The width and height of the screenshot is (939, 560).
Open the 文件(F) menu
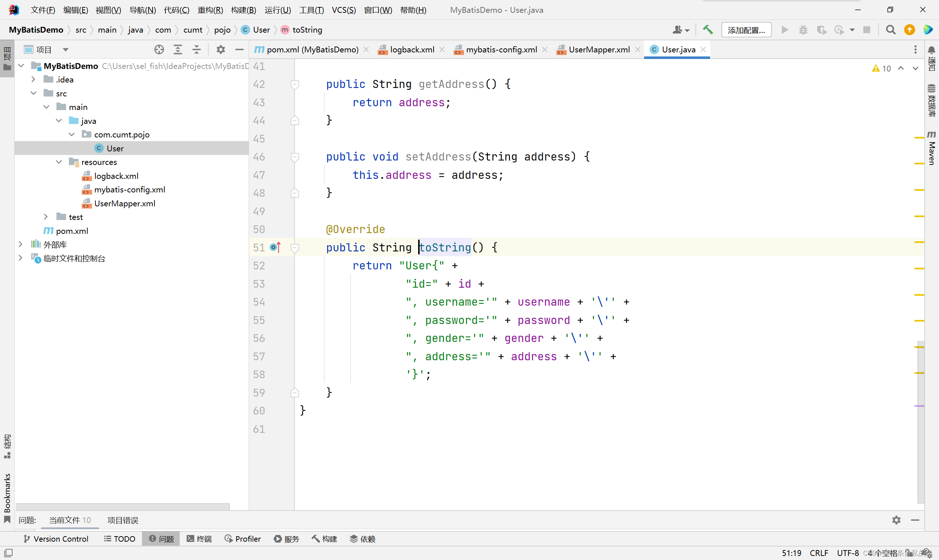click(x=43, y=10)
